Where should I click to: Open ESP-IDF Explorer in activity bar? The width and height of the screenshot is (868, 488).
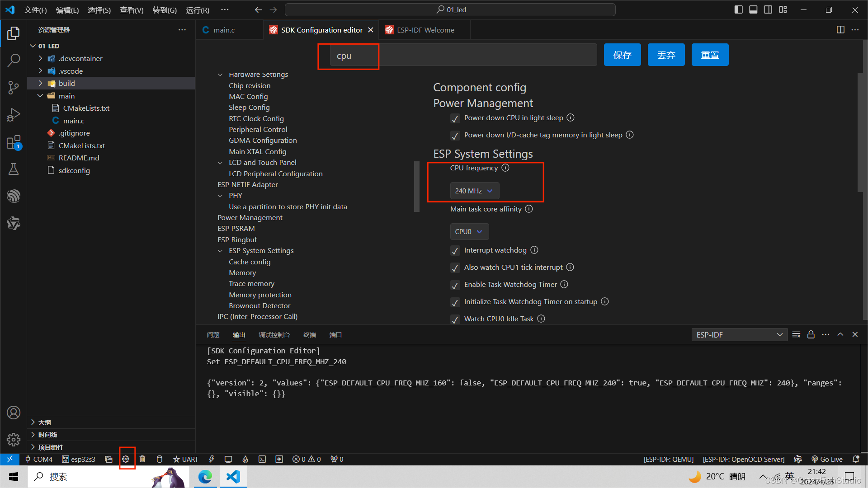[14, 196]
